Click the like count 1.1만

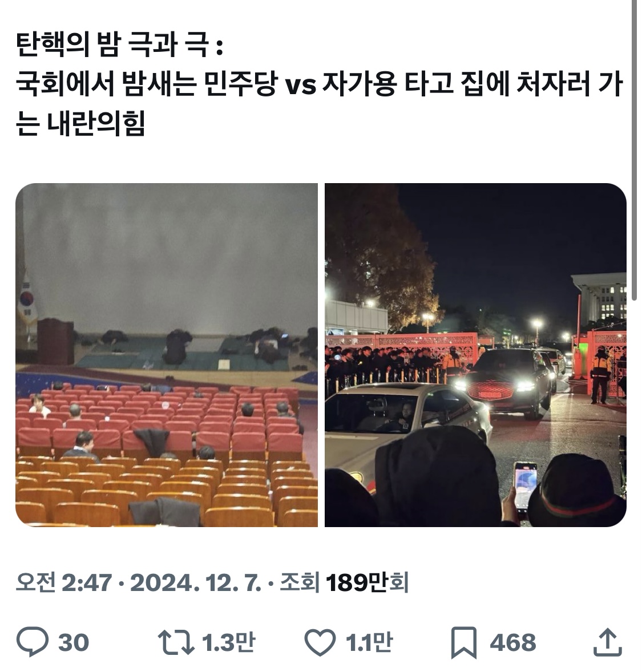click(369, 642)
